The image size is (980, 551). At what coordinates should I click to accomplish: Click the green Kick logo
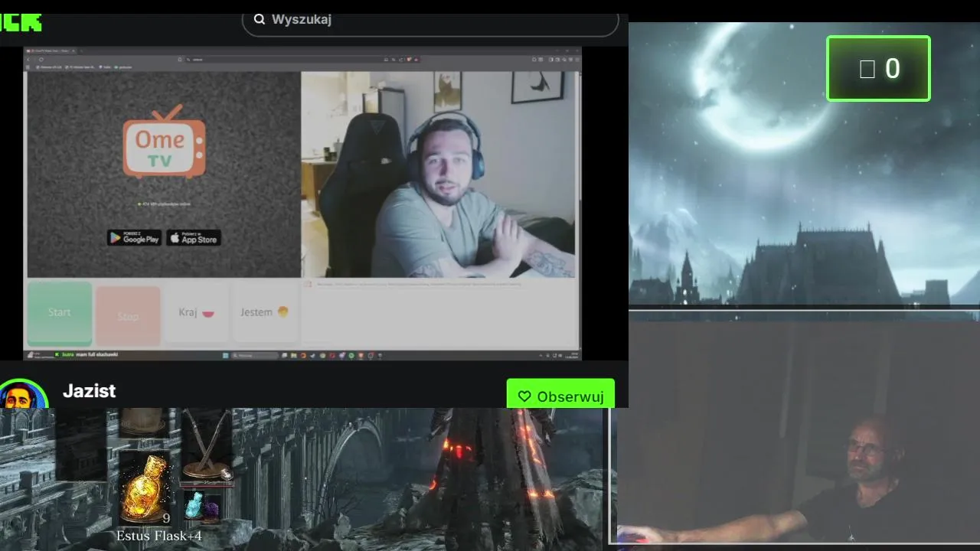[x=21, y=22]
